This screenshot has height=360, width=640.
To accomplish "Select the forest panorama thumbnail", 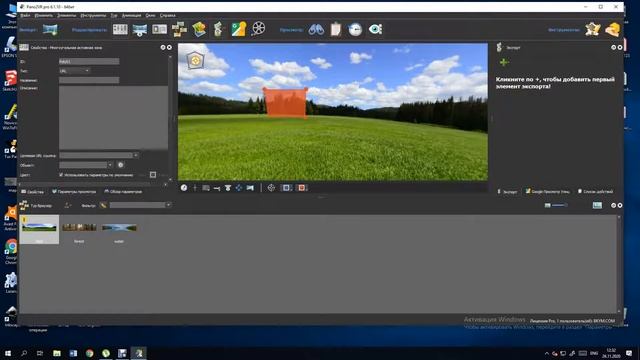I will click(x=79, y=229).
